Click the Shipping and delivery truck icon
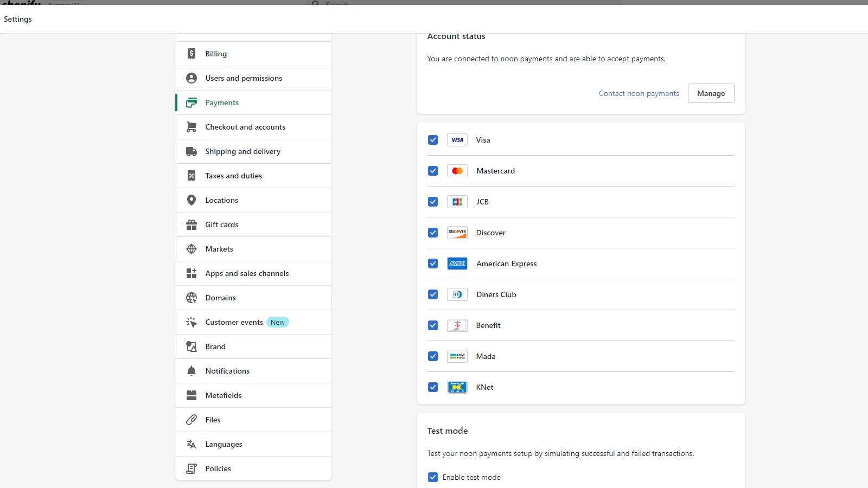The width and height of the screenshot is (868, 488). (x=192, y=151)
